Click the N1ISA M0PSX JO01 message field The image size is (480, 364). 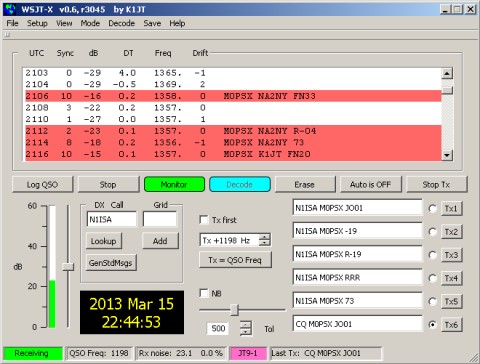(x=357, y=208)
